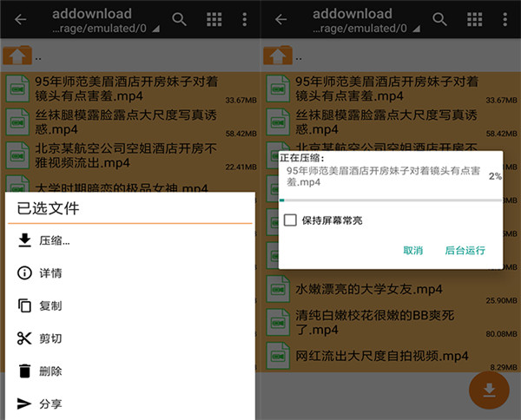Open the three-dot overflow menu, left screen
Image resolution: width=521 pixels, height=420 pixels.
point(245,20)
